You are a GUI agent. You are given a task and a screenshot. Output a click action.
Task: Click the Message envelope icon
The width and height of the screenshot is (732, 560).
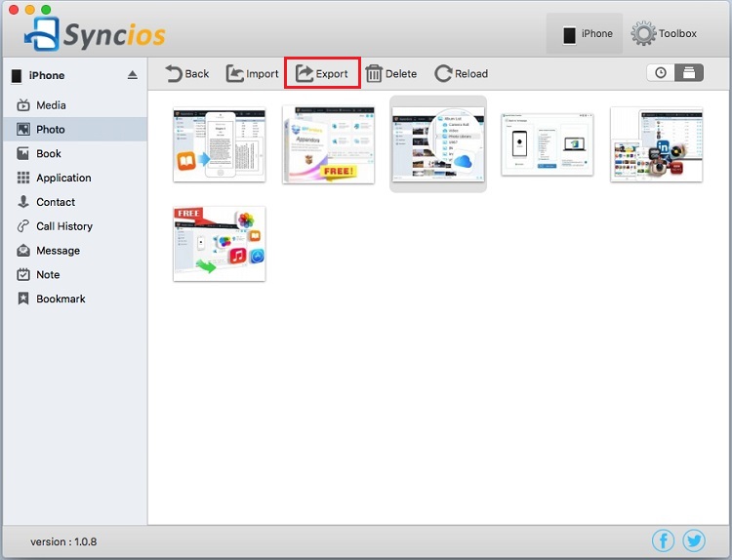23,251
